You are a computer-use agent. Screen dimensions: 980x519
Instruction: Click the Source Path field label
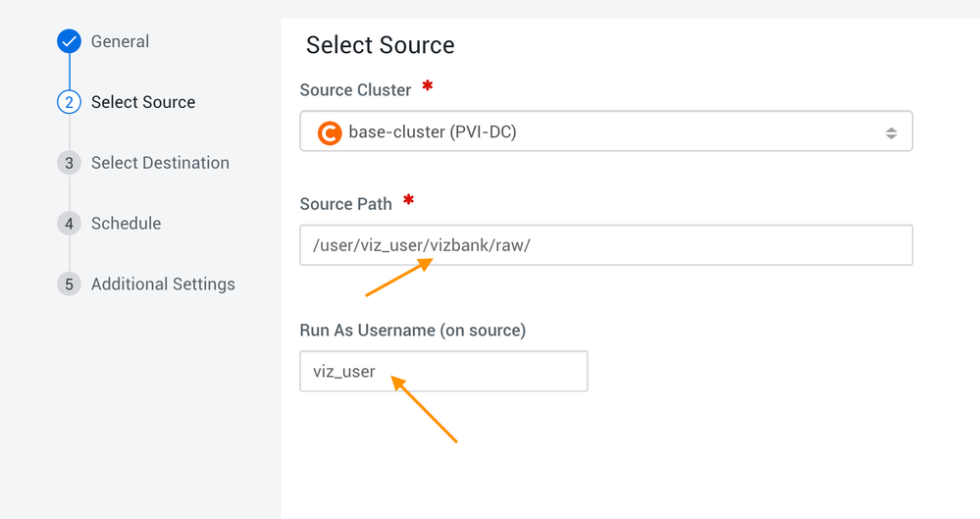(x=345, y=204)
